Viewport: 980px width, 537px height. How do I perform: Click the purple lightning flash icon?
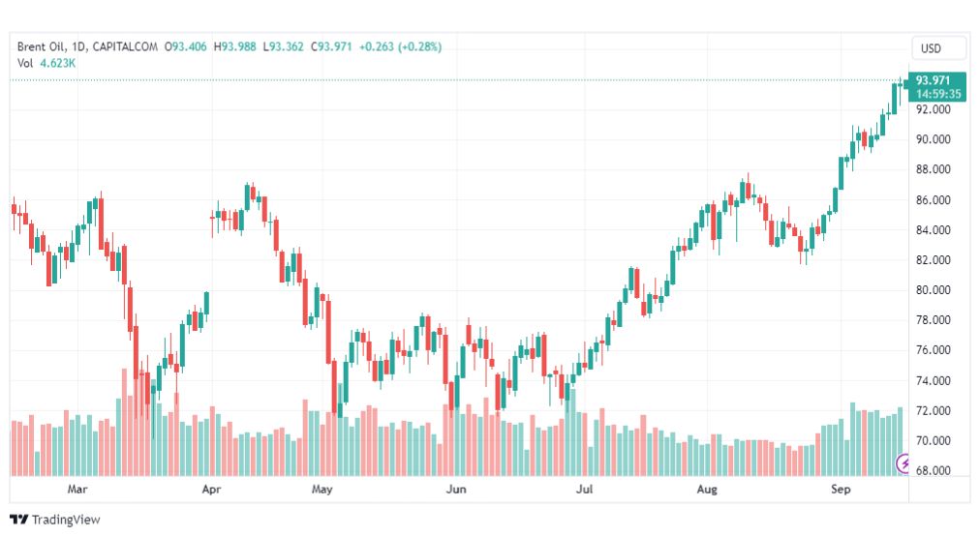[903, 463]
